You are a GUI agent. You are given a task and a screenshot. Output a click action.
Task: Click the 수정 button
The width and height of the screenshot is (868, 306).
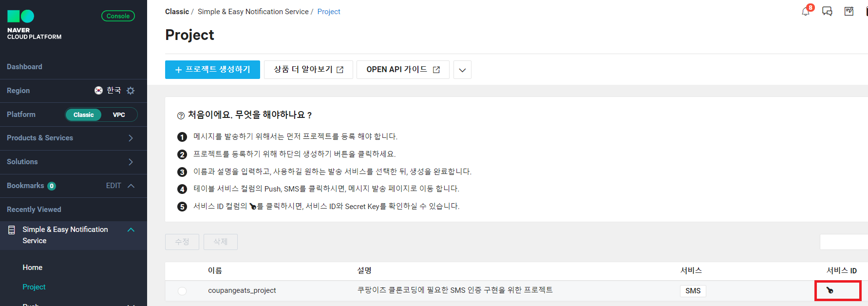click(x=182, y=242)
